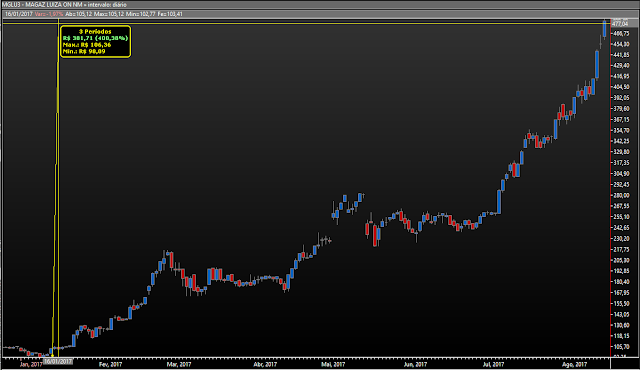The image size is (640, 370).
Task: Click the 105,70 price axis label
Action: pos(621,347)
